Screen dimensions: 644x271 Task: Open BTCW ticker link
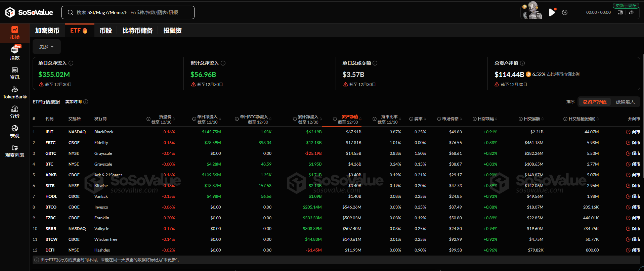coord(51,239)
